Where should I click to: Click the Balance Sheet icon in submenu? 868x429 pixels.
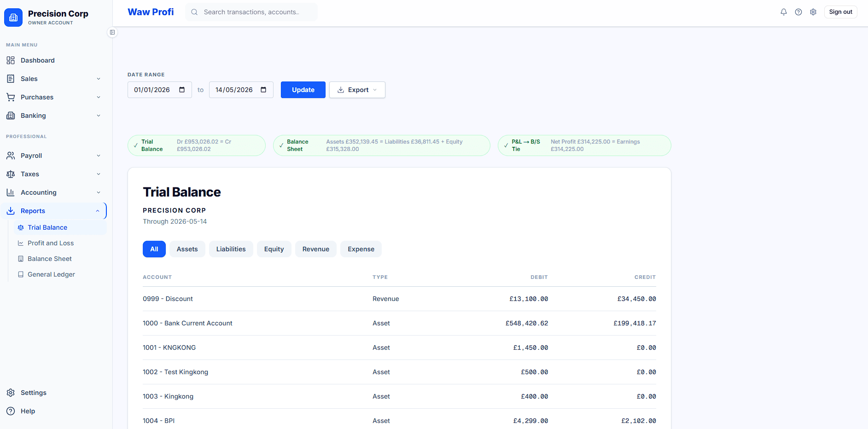21,259
